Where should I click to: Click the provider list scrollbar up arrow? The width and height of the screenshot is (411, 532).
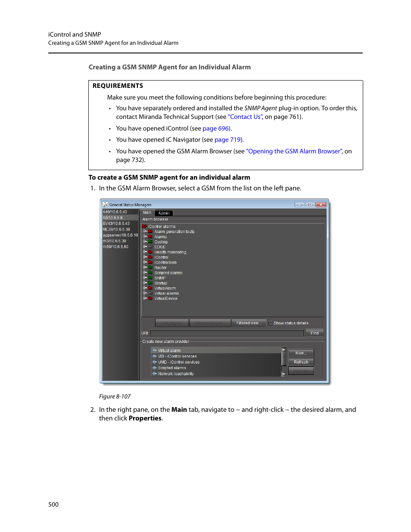283,349
